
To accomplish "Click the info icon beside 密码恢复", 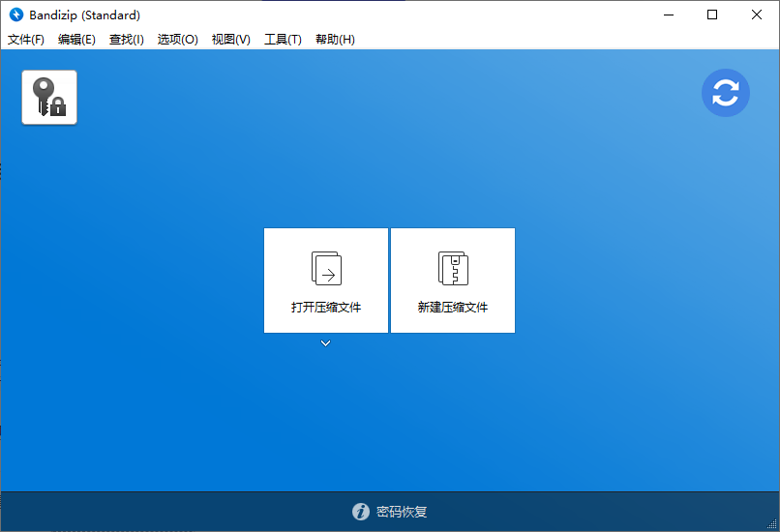I will 361,511.
